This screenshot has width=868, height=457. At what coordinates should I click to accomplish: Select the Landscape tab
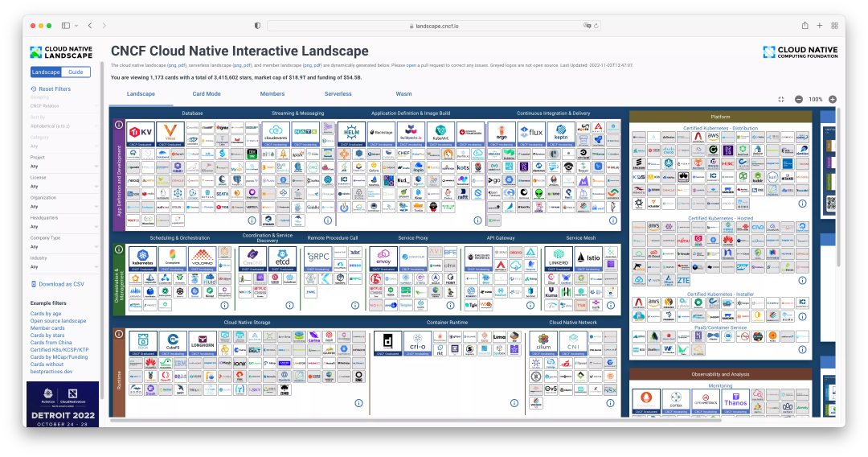pyautogui.click(x=141, y=94)
